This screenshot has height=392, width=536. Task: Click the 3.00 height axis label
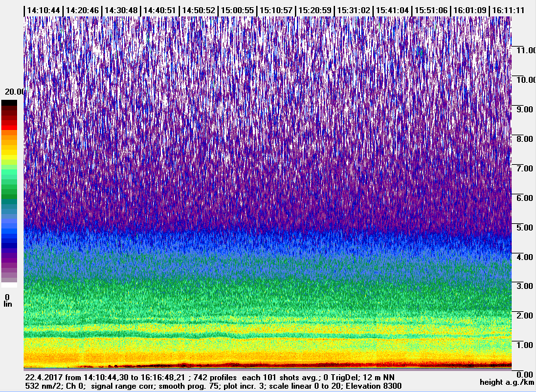click(525, 286)
